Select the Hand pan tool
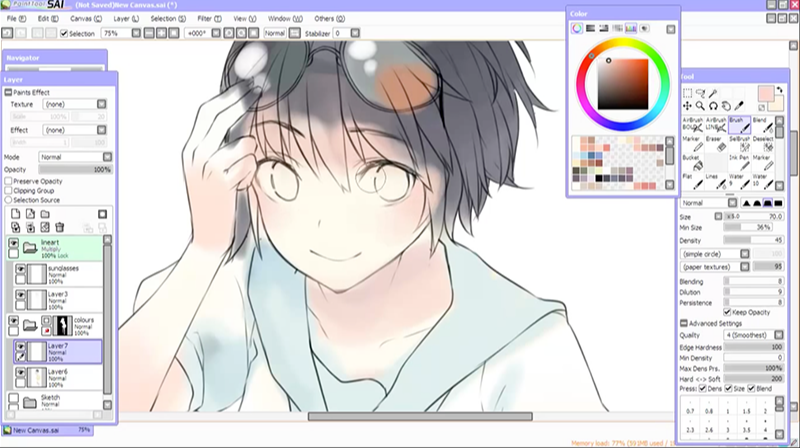The height and width of the screenshot is (448, 800). pyautogui.click(x=726, y=106)
